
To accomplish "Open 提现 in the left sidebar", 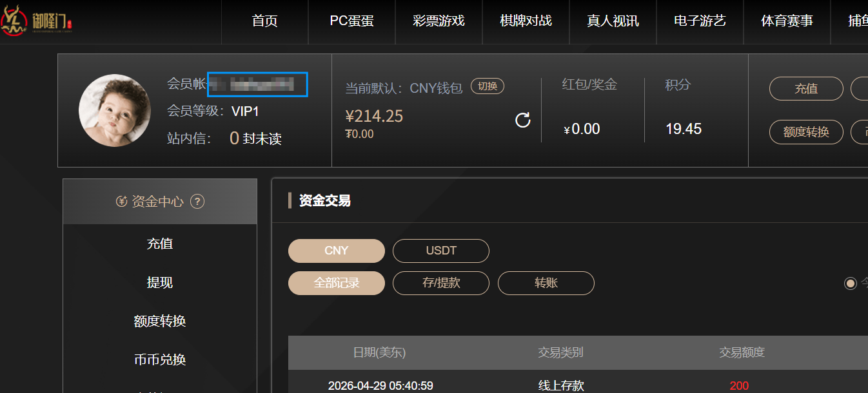I will click(x=160, y=282).
